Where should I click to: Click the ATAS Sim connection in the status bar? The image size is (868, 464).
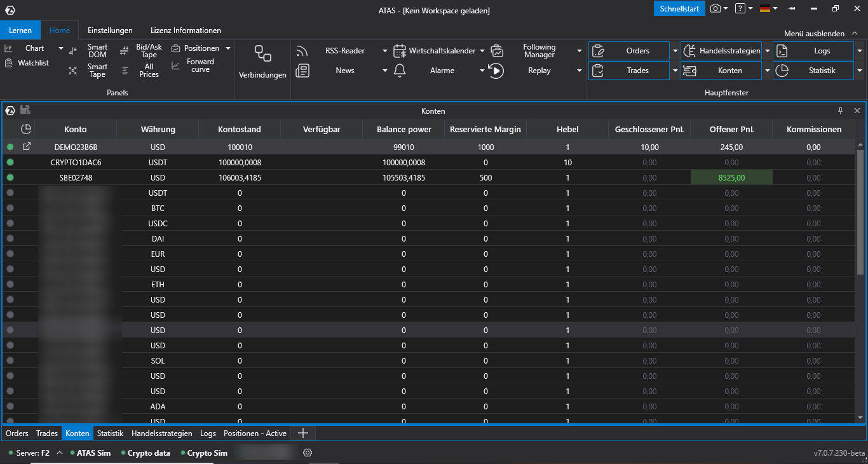pyautogui.click(x=91, y=453)
